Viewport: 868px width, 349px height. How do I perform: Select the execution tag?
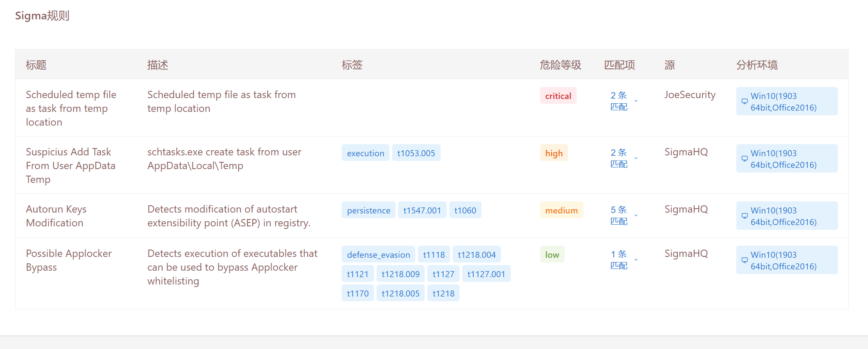pyautogui.click(x=365, y=153)
